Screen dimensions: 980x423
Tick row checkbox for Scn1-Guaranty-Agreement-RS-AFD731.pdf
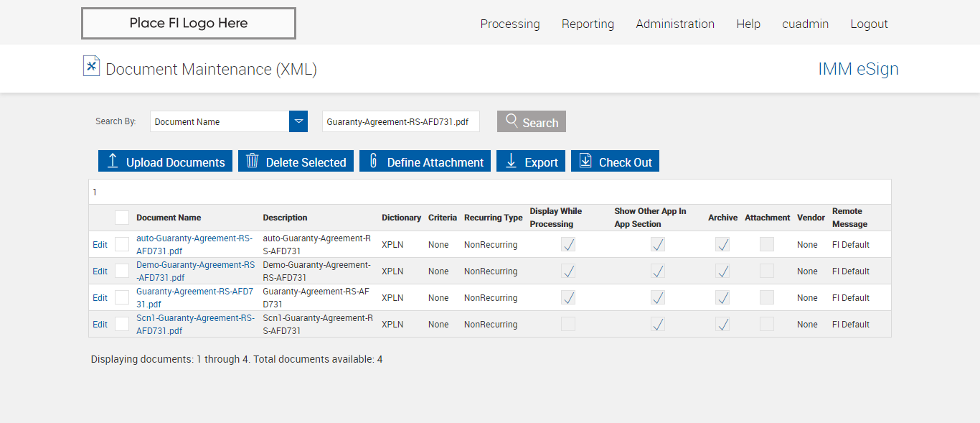click(x=122, y=324)
